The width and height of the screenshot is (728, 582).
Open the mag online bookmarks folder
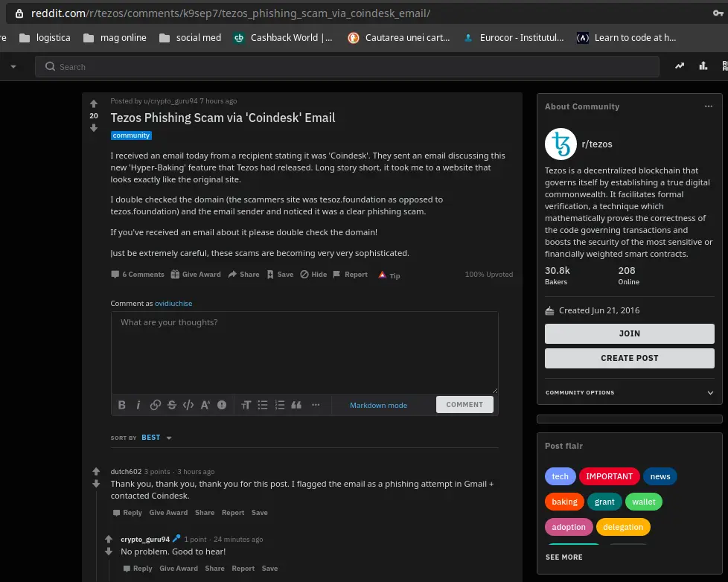(115, 38)
